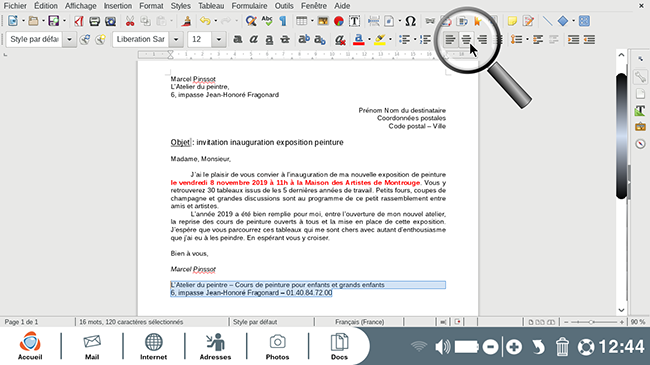Toggle bold formatting
Image resolution: width=650 pixels, height=365 pixels.
(238, 39)
